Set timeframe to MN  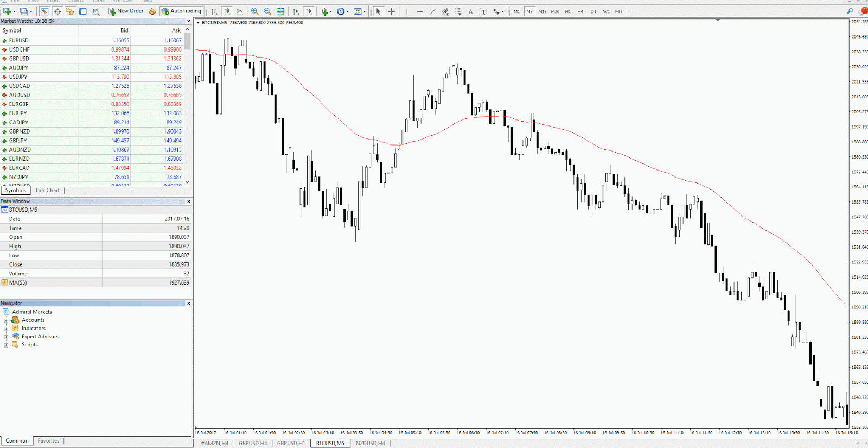tap(618, 11)
